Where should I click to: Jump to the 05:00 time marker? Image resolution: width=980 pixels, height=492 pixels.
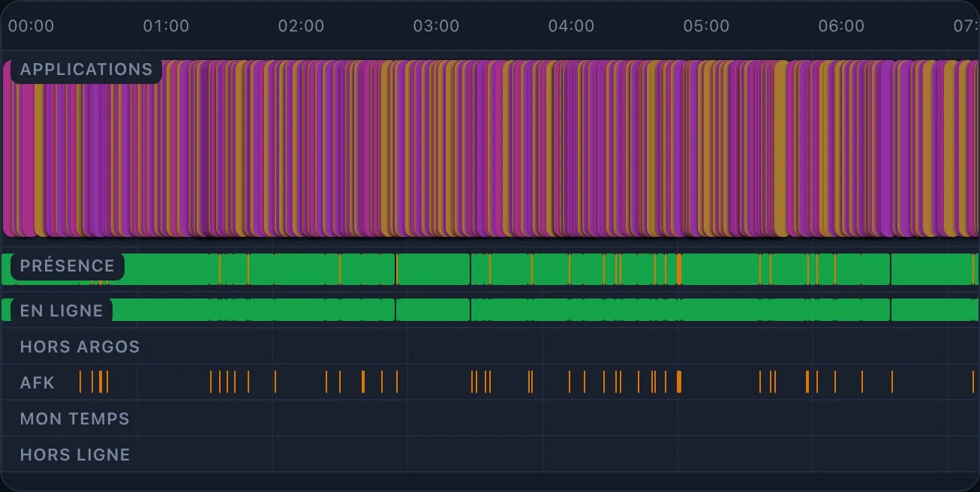point(707,26)
